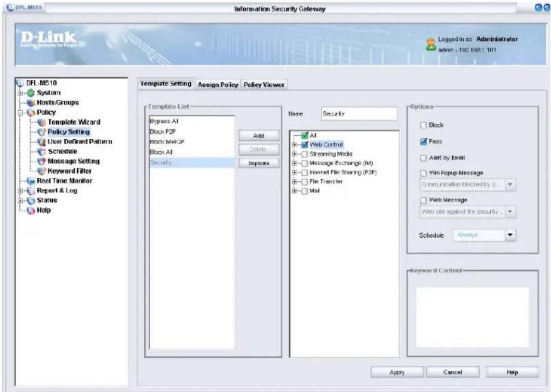
Task: Click the Template Wizard icon
Action: tap(42, 122)
